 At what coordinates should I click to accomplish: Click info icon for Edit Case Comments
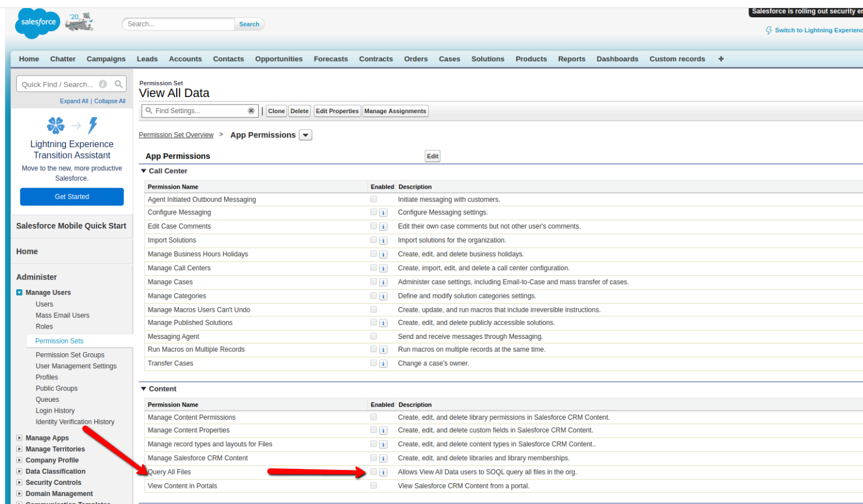[383, 227]
